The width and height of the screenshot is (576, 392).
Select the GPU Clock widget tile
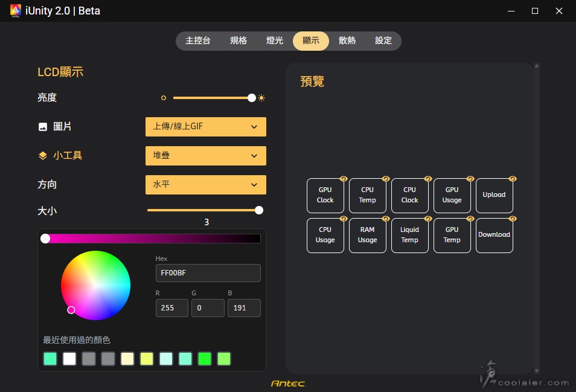[x=325, y=196]
